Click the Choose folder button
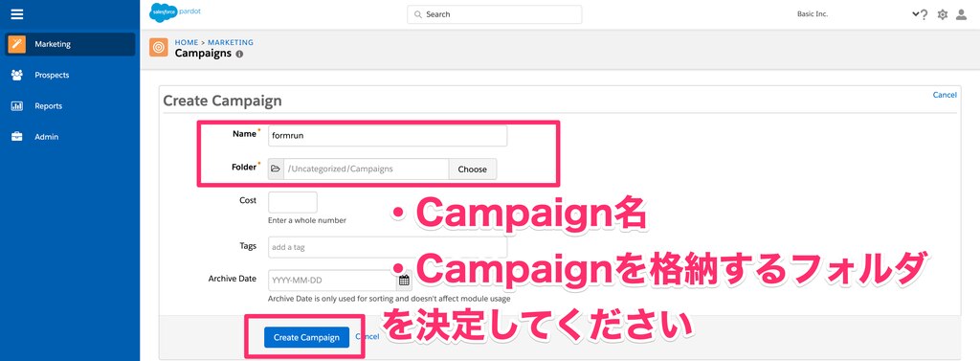 tap(473, 169)
